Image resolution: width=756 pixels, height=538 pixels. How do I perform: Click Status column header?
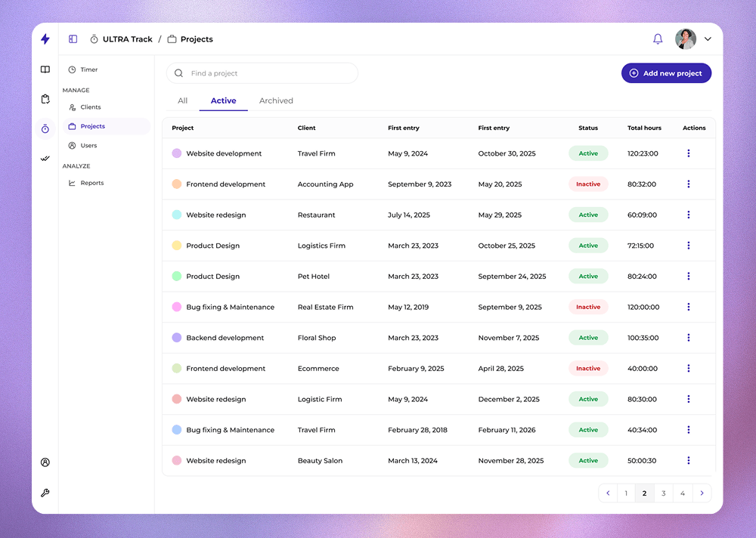click(588, 128)
